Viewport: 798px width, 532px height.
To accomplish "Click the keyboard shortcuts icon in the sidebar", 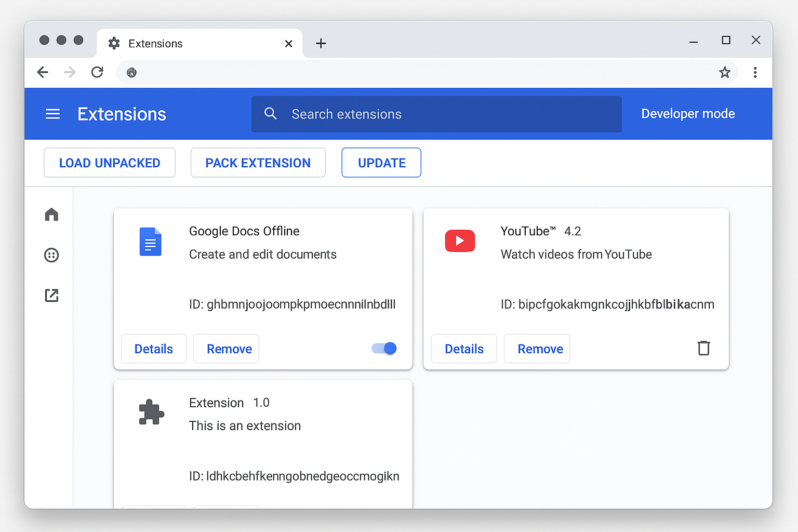I will tap(51, 255).
